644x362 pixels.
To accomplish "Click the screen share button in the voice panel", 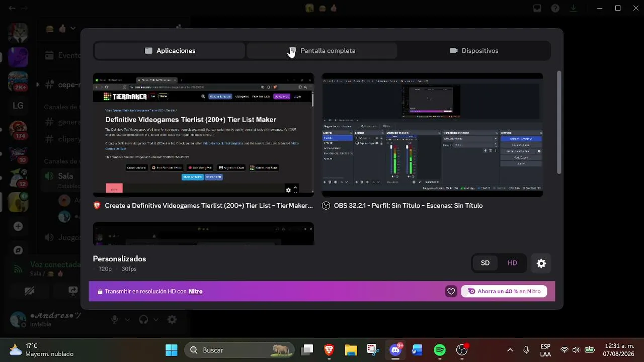I will pos(73,291).
